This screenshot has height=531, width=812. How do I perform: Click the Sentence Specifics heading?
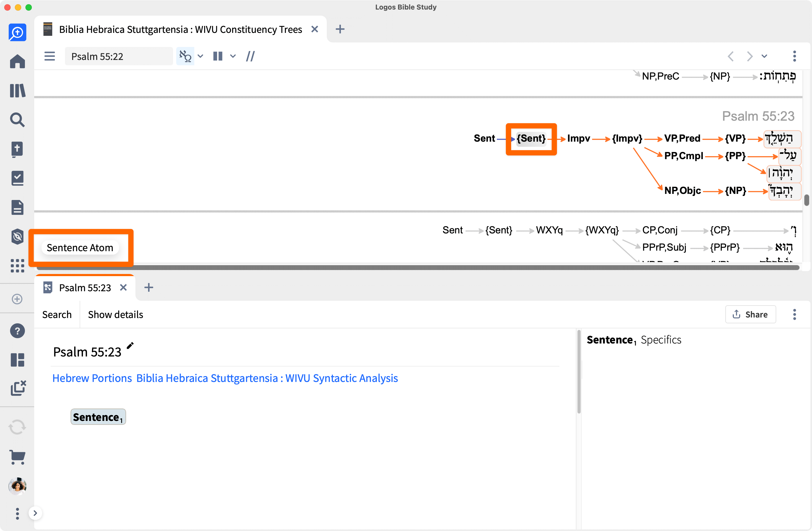click(634, 340)
